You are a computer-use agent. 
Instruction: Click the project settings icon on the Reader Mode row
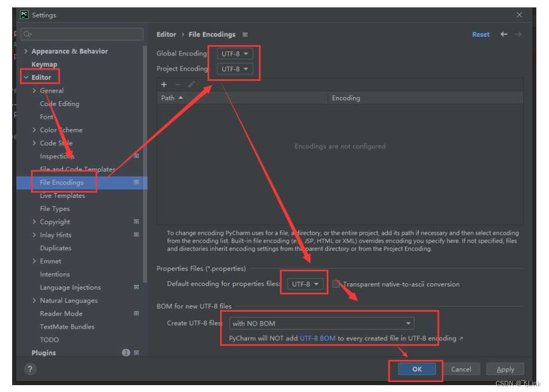point(137,313)
